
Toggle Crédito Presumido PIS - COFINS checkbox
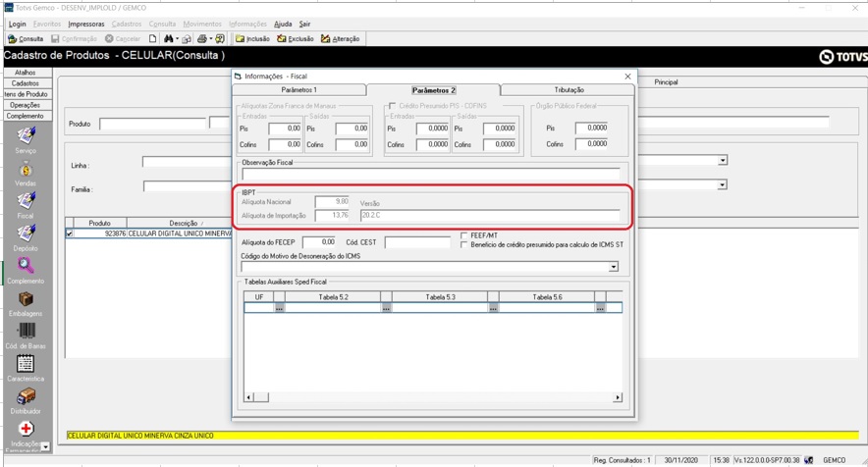coord(393,106)
